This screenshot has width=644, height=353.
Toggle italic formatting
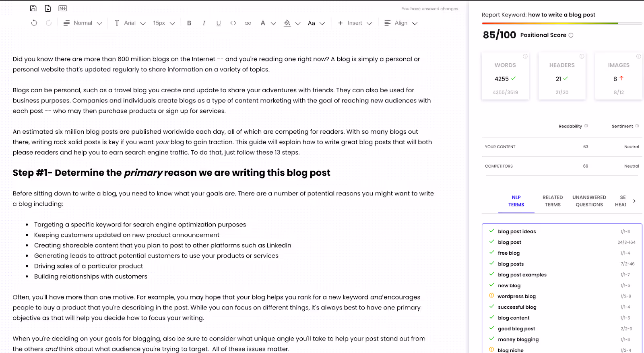click(204, 23)
